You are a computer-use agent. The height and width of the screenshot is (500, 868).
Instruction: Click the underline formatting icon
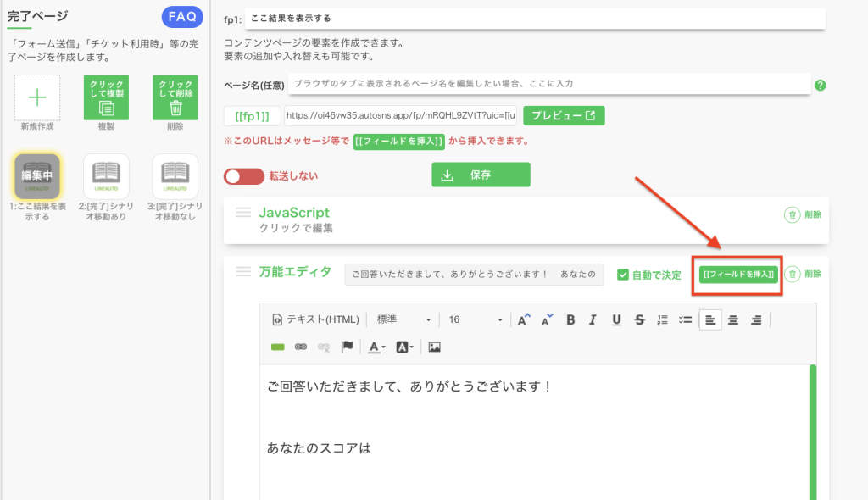pos(616,319)
